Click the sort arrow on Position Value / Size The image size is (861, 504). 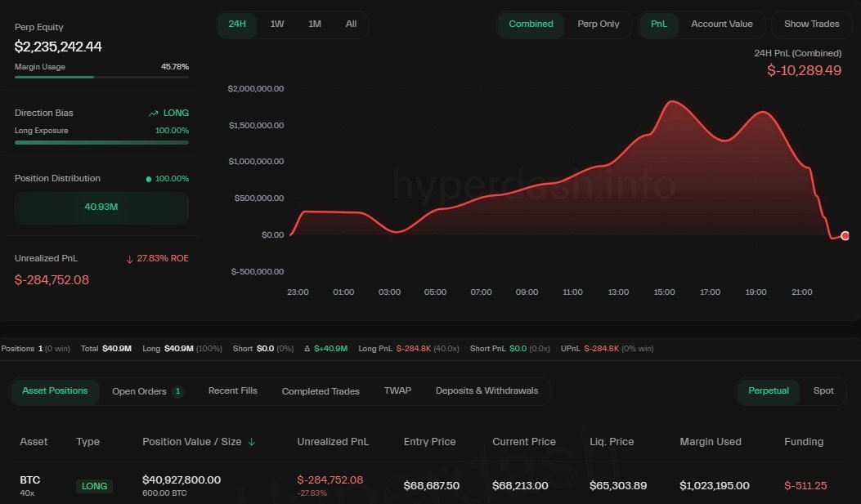[x=250, y=441]
